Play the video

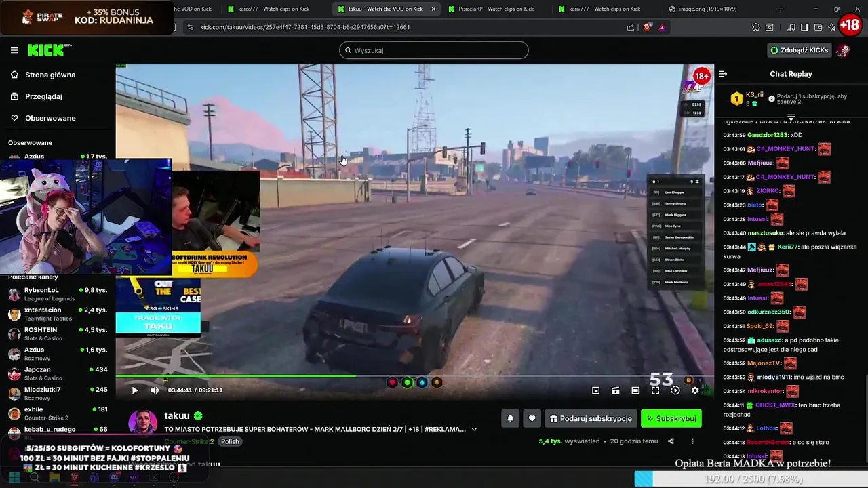click(135, 390)
